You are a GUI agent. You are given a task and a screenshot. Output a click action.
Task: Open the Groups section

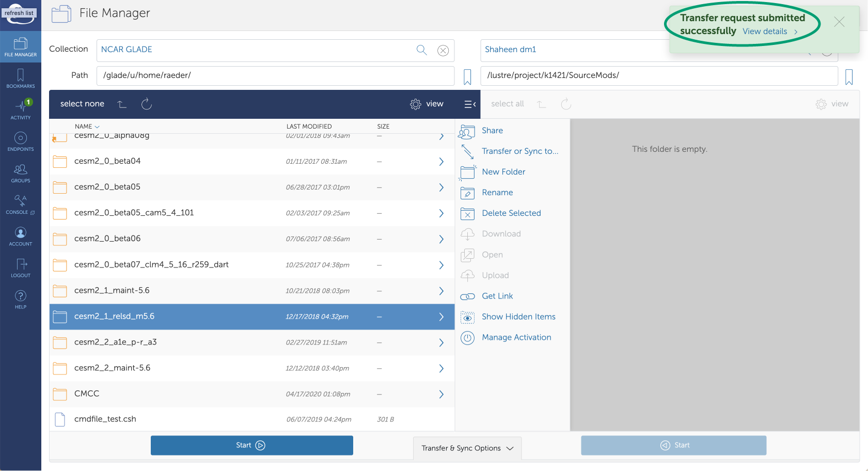[x=21, y=173]
